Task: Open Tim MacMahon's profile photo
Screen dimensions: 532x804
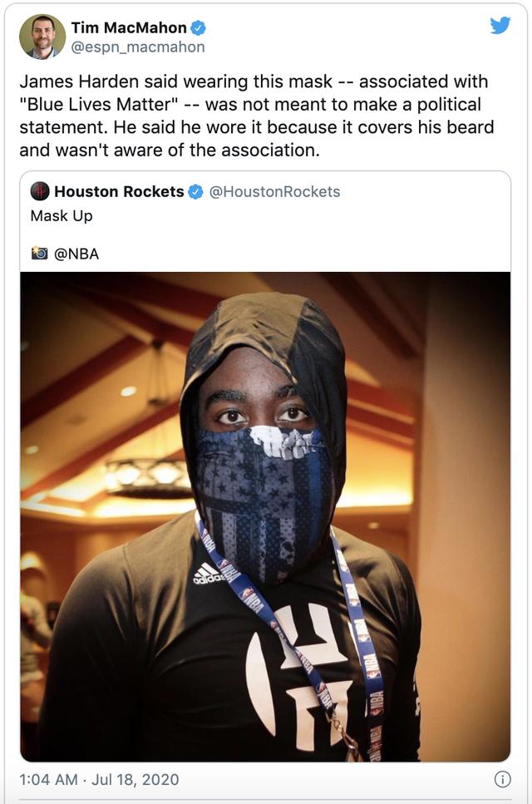Action: [x=42, y=37]
